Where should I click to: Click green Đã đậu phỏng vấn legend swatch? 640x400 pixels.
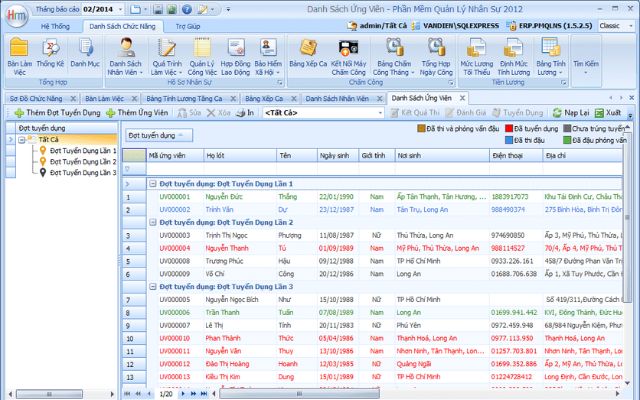pyautogui.click(x=567, y=140)
